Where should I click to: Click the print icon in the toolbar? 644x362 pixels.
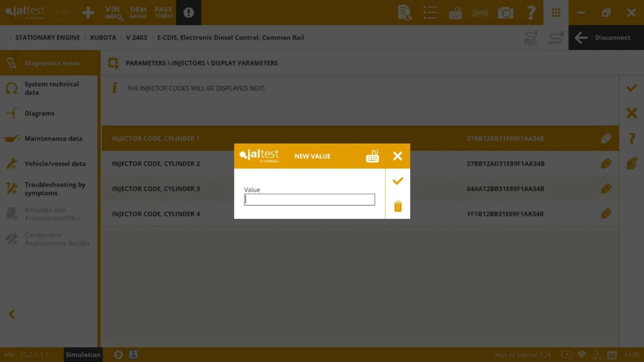(480, 12)
